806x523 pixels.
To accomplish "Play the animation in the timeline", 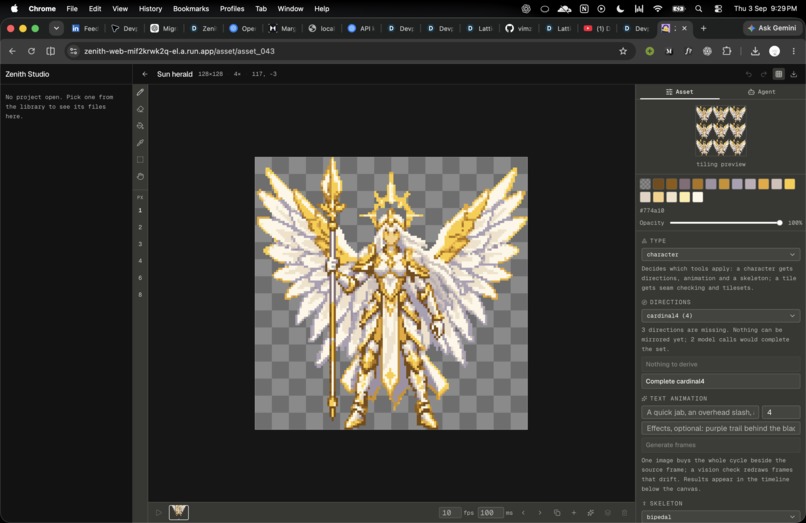I will (x=158, y=513).
